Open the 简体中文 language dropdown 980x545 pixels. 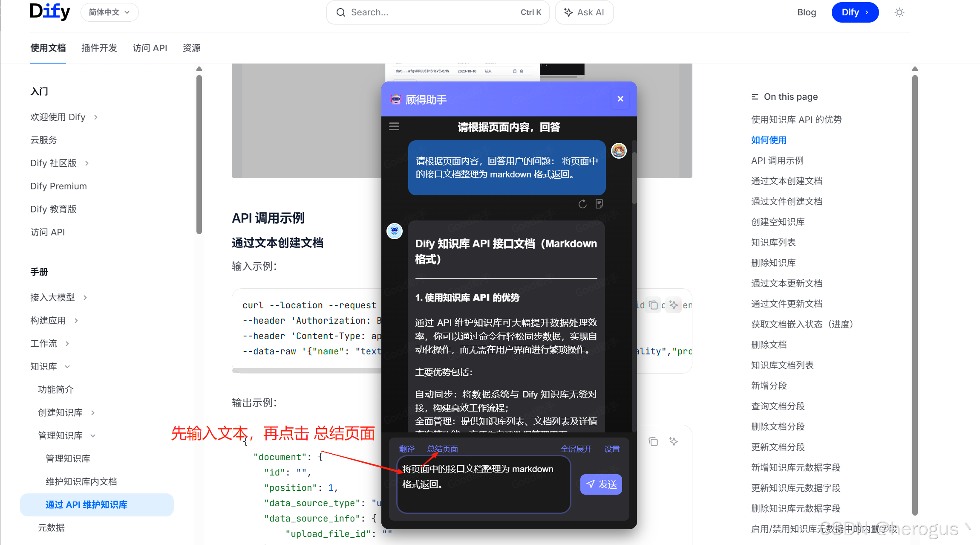click(110, 12)
